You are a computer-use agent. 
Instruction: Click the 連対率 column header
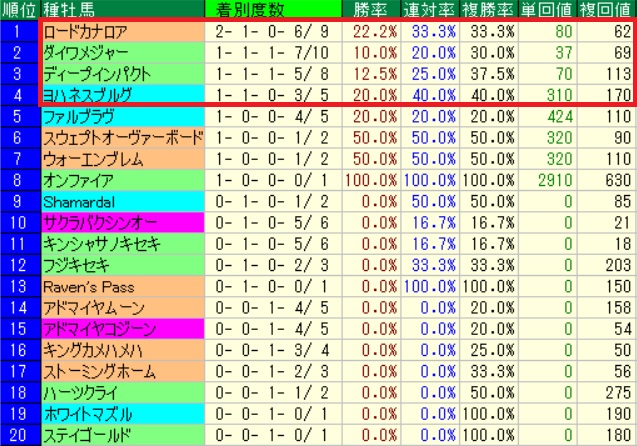click(430, 9)
